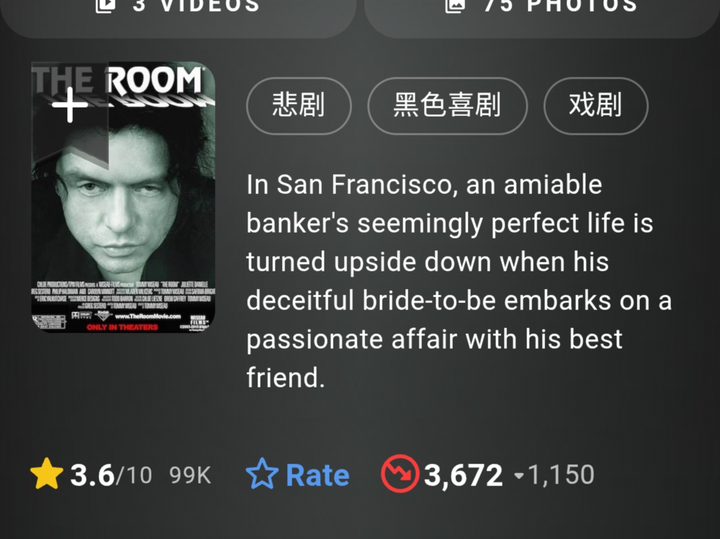Open The Room poster thumbnail
This screenshot has width=720, height=539.
pos(123,197)
